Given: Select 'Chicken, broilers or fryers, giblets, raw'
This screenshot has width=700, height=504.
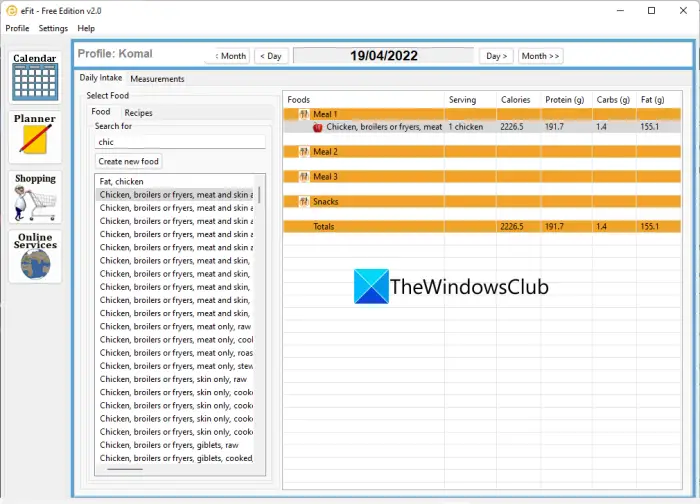Looking at the screenshot, I should pyautogui.click(x=175, y=445).
